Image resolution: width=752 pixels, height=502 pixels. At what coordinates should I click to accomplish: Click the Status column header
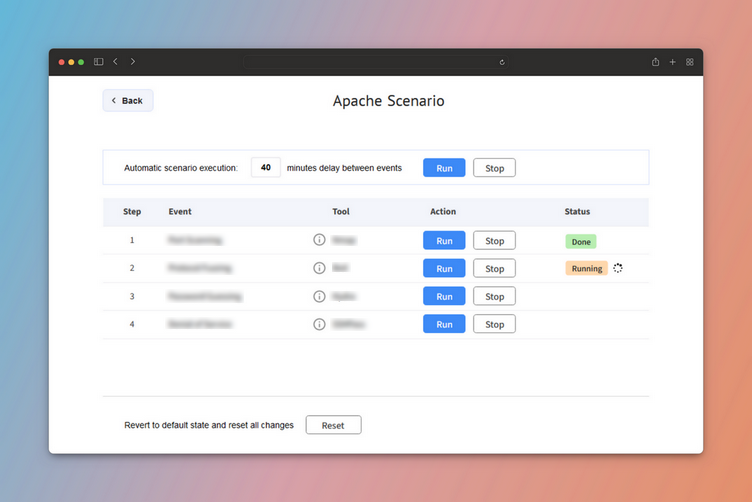[x=577, y=211]
